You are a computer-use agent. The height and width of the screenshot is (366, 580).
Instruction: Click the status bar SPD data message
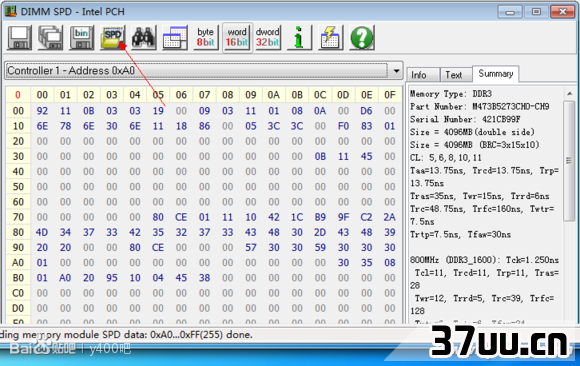click(126, 335)
